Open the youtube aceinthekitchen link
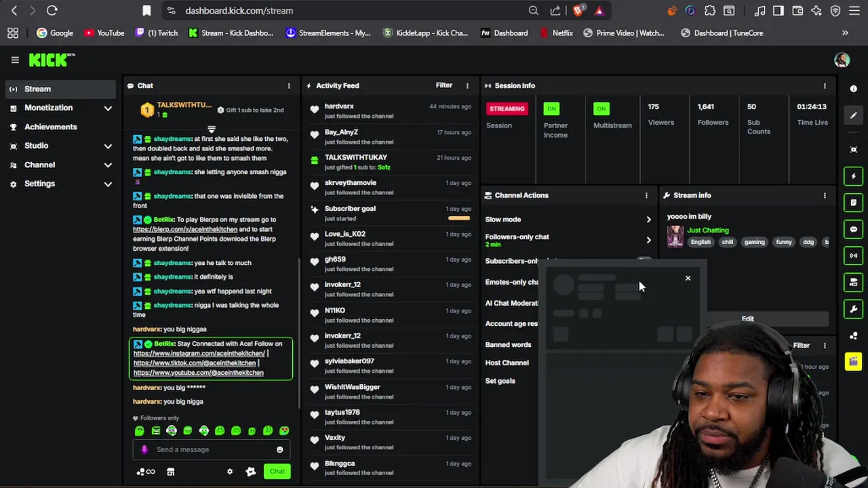 [199, 372]
